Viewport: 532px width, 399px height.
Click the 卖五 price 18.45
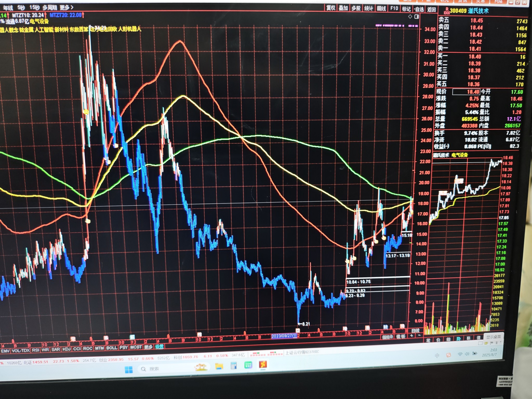click(476, 21)
